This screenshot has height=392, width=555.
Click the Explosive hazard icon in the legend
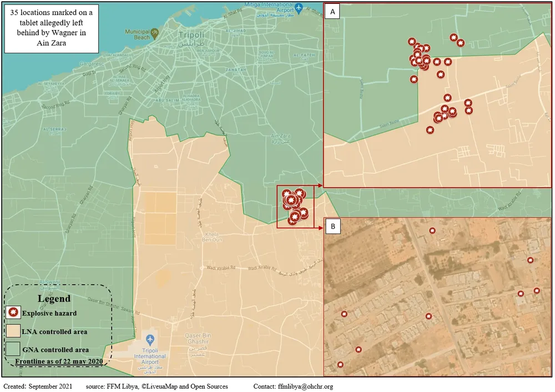[13, 313]
